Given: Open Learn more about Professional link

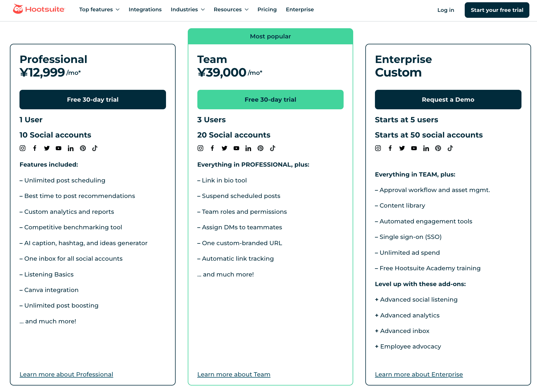Looking at the screenshot, I should (x=66, y=374).
